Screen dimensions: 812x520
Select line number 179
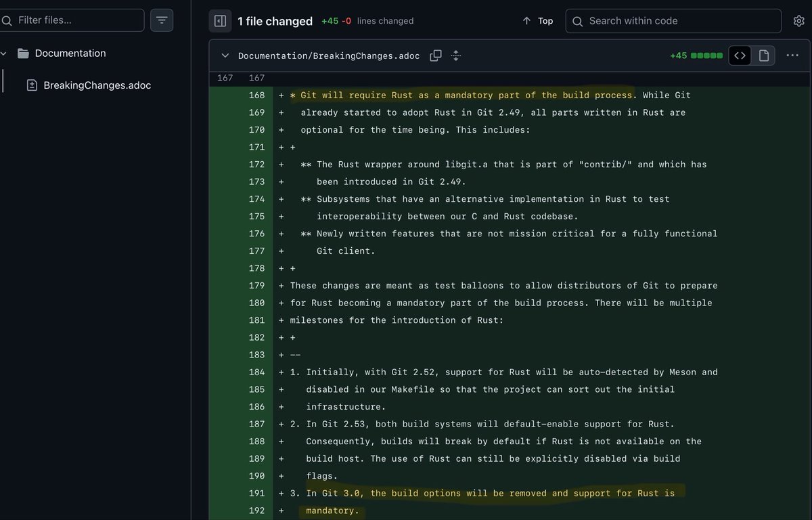256,286
